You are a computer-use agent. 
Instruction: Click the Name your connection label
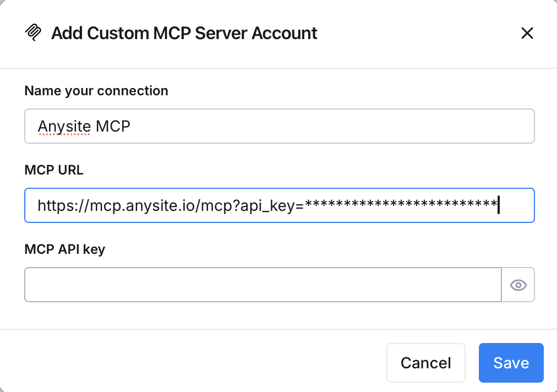click(96, 91)
